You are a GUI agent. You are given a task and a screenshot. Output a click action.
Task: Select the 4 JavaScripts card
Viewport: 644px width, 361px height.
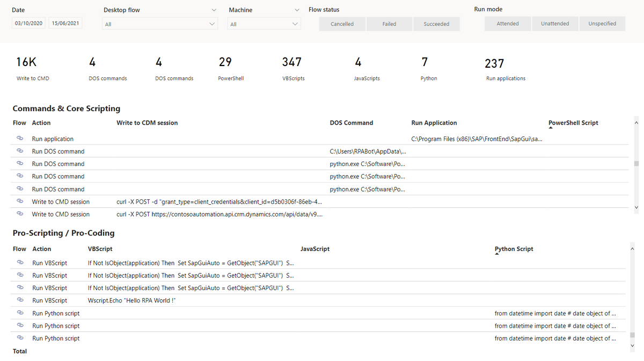click(367, 69)
